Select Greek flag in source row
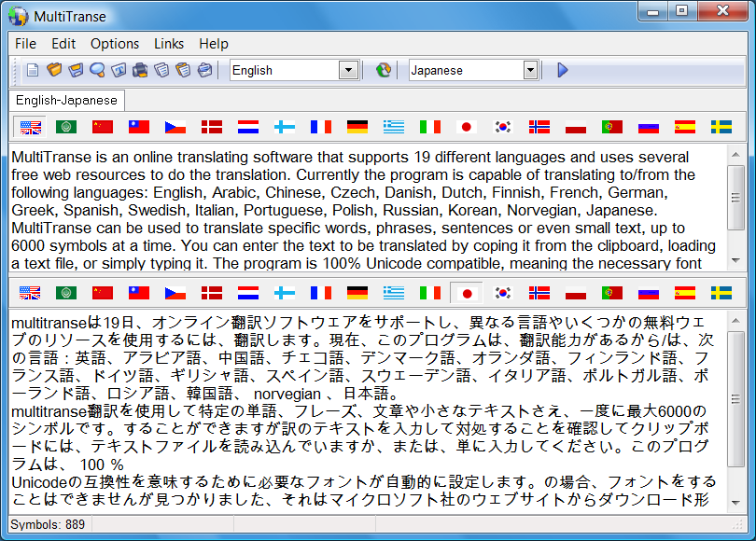This screenshot has height=541, width=756. (394, 127)
